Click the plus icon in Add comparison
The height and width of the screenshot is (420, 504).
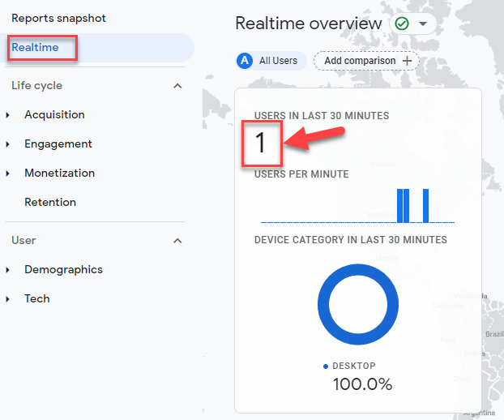click(408, 61)
